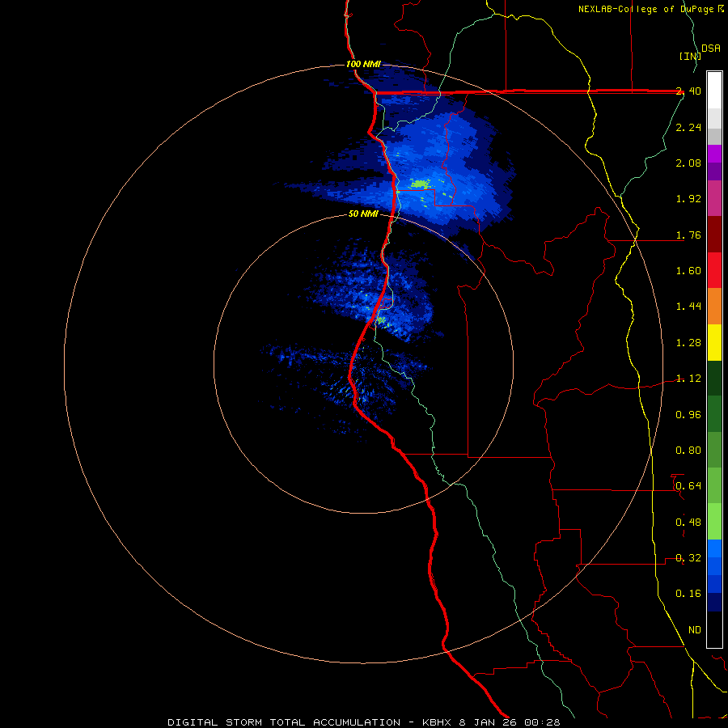Viewport: 728px width, 728px height.
Task: Select the 2.40 legend value
Action: [688, 91]
